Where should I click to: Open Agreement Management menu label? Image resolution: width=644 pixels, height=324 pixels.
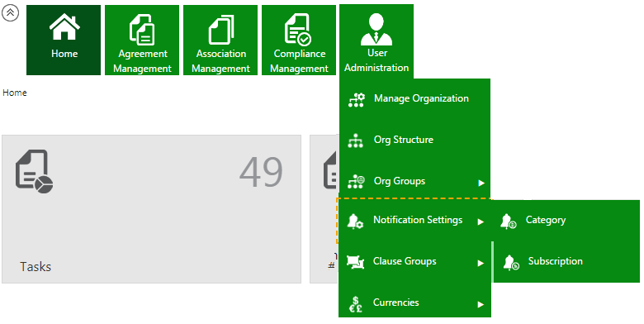click(x=142, y=61)
